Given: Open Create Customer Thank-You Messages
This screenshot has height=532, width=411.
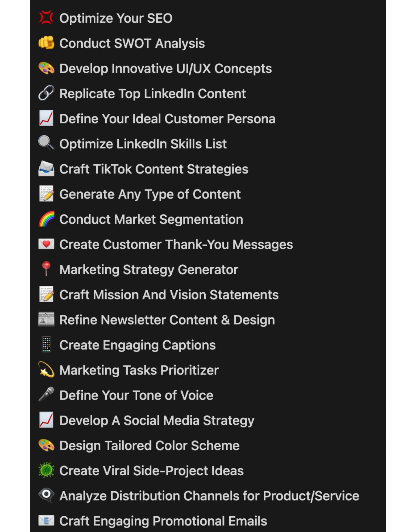Looking at the screenshot, I should [176, 244].
